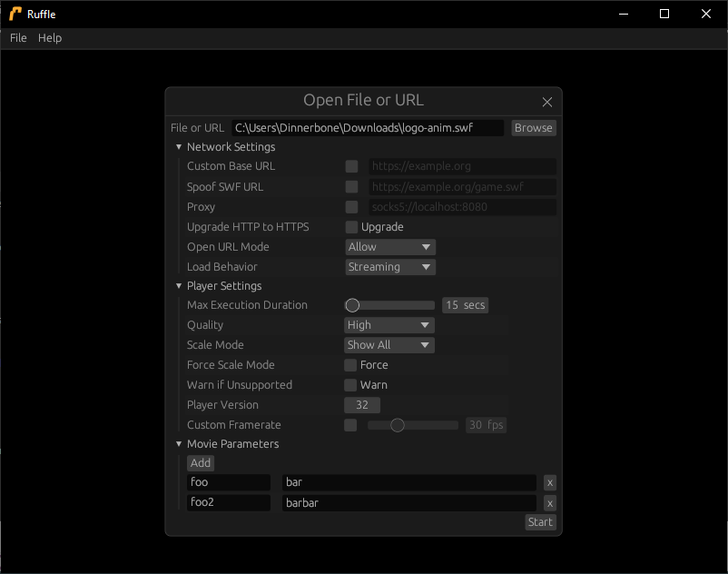Screen dimensions: 728x574
Task: Open the Help menu
Action: coord(50,38)
